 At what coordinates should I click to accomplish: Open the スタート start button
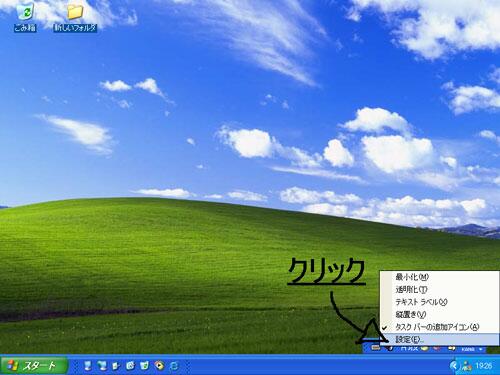[x=34, y=366]
